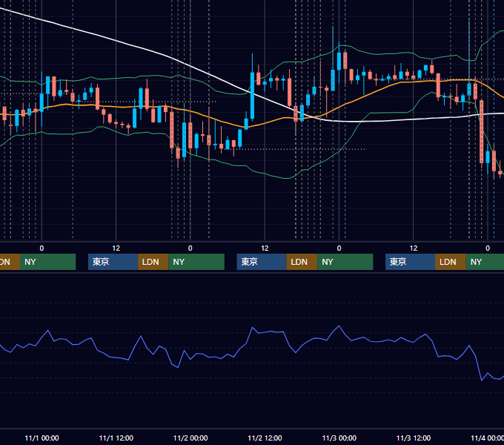Click the LDN session block on 11/1
The image size is (504, 445).
tap(153, 262)
